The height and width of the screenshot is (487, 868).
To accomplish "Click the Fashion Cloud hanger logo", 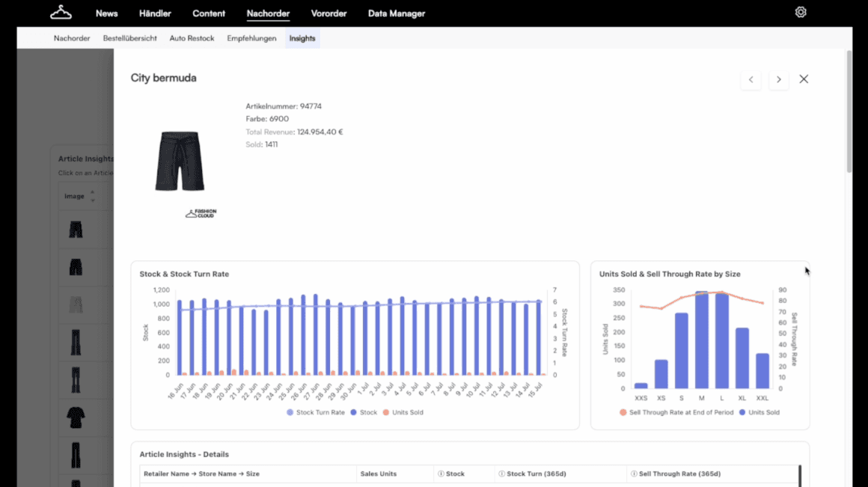I will [61, 13].
